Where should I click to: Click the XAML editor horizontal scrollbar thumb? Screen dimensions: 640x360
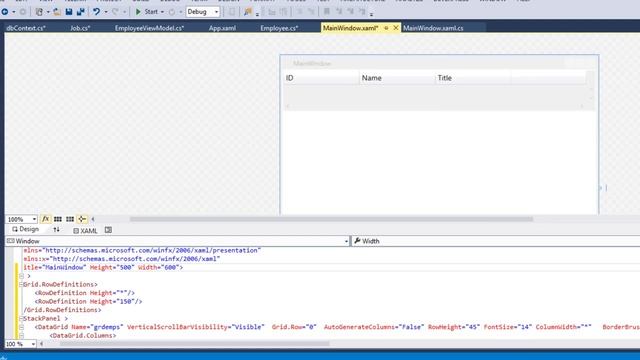(195, 344)
